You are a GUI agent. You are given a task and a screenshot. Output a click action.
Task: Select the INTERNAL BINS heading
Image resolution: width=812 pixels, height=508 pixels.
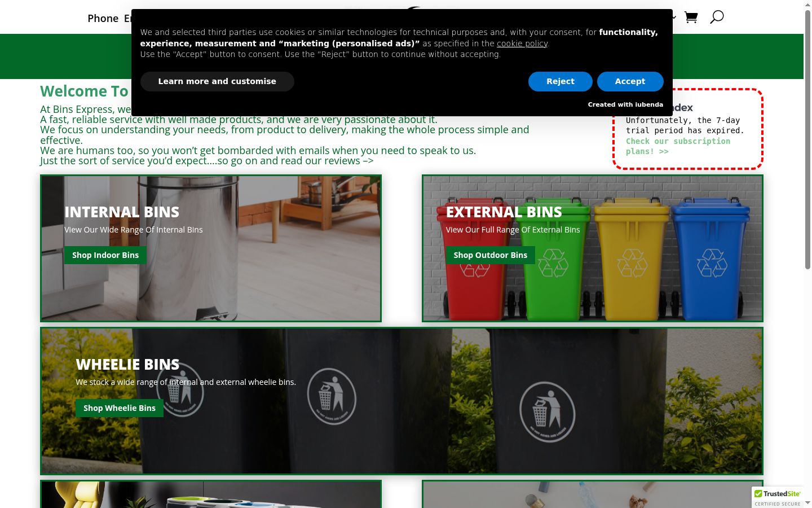tap(122, 212)
